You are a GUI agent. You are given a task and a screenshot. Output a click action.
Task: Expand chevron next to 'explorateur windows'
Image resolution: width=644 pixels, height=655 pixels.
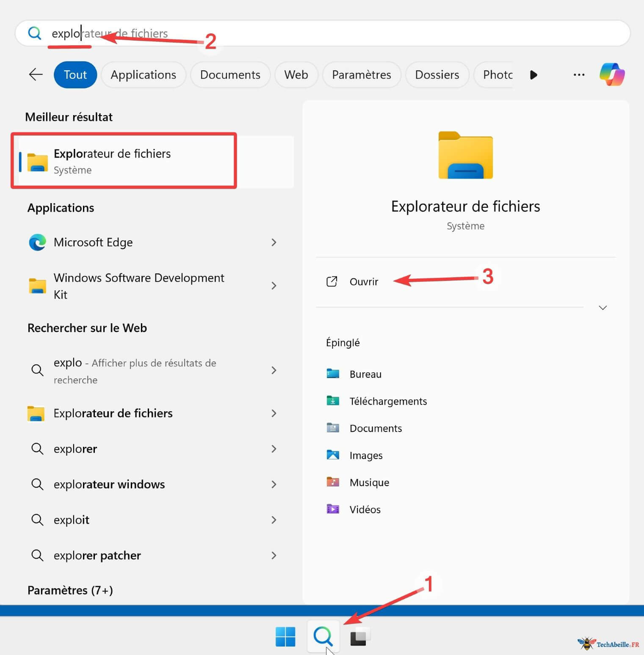(x=274, y=484)
